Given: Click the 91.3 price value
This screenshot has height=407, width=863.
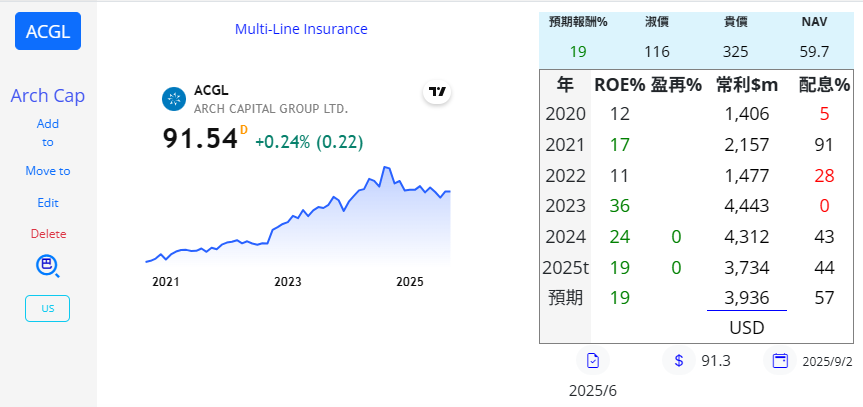Looking at the screenshot, I should (x=716, y=361).
